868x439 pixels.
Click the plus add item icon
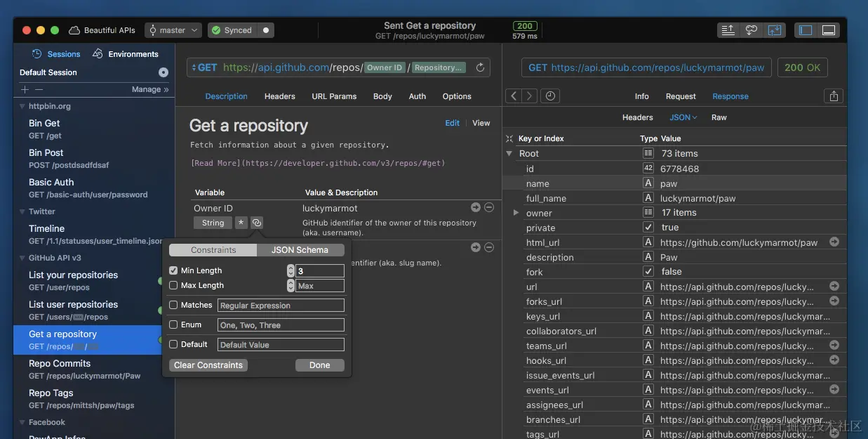pyautogui.click(x=25, y=89)
